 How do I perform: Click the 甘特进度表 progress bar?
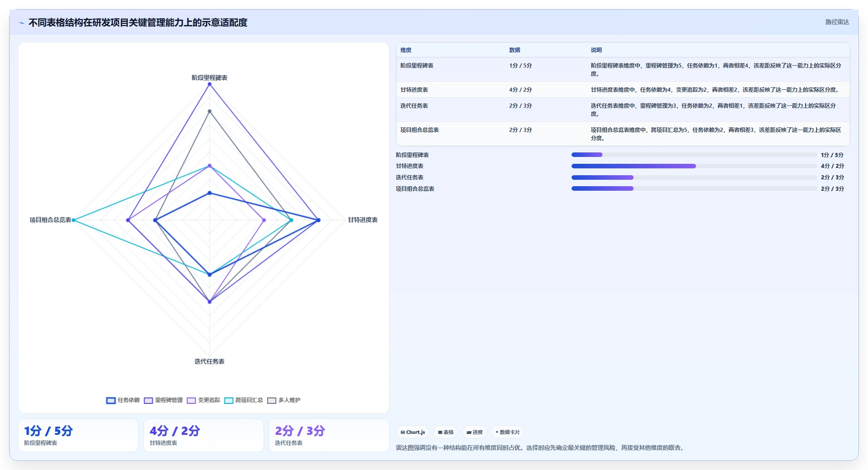[x=694, y=166]
